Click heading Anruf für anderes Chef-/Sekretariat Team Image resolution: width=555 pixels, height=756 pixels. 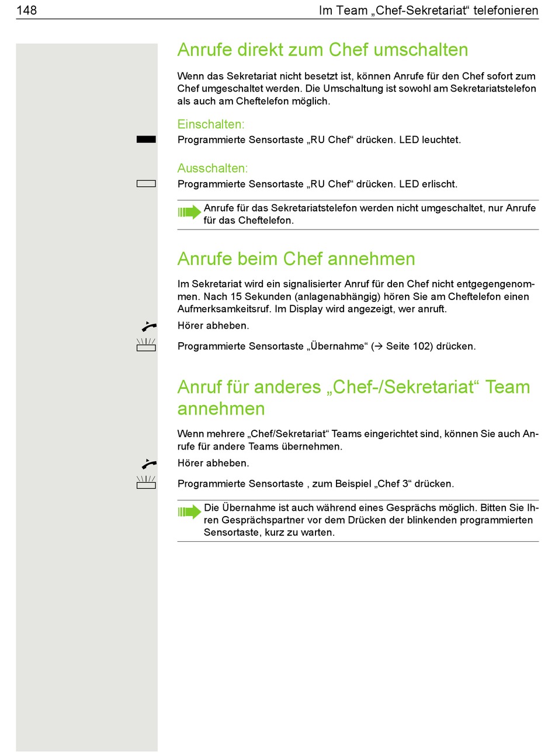pyautogui.click(x=353, y=398)
